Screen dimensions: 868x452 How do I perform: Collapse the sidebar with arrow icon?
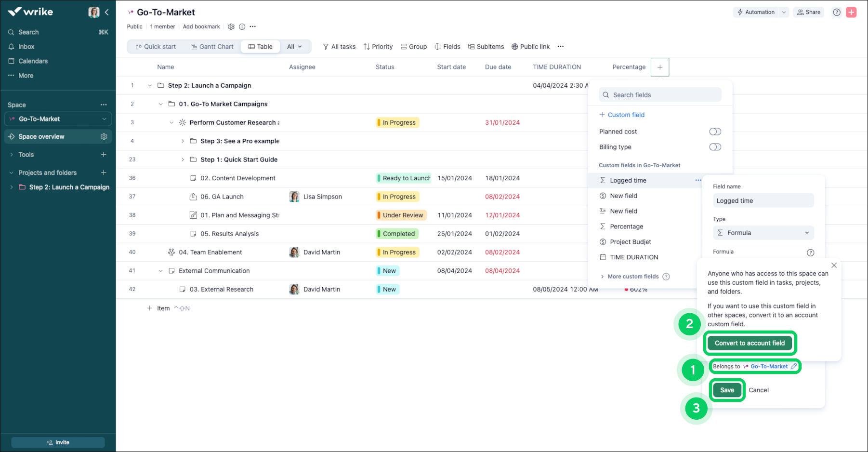(x=107, y=13)
